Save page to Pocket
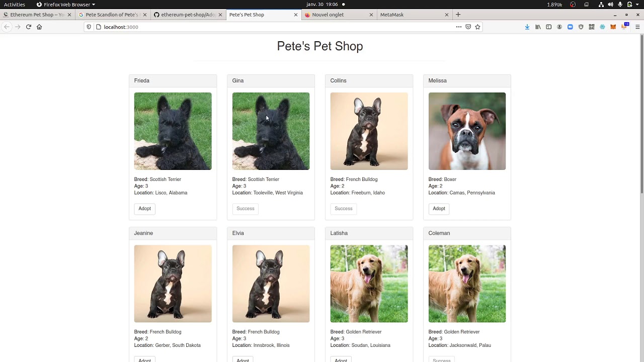 pyautogui.click(x=468, y=27)
